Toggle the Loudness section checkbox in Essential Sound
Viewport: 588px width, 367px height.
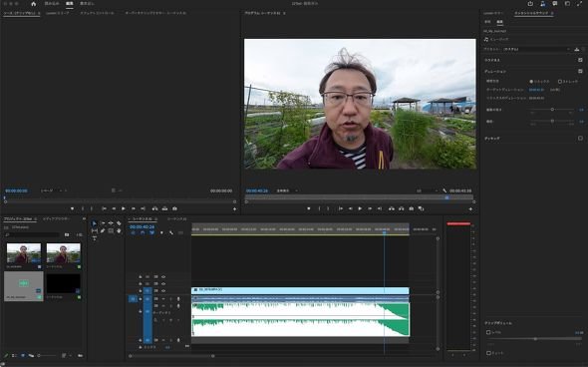tap(580, 60)
